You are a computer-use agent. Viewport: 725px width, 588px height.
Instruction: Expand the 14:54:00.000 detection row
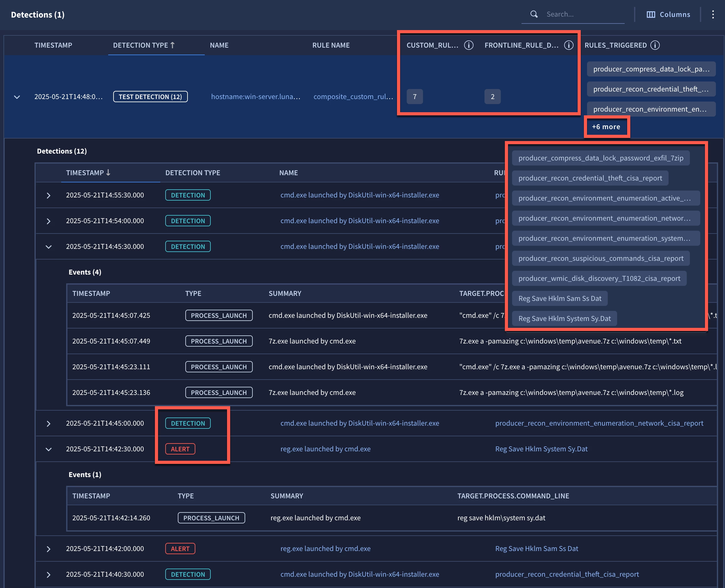tap(48, 221)
